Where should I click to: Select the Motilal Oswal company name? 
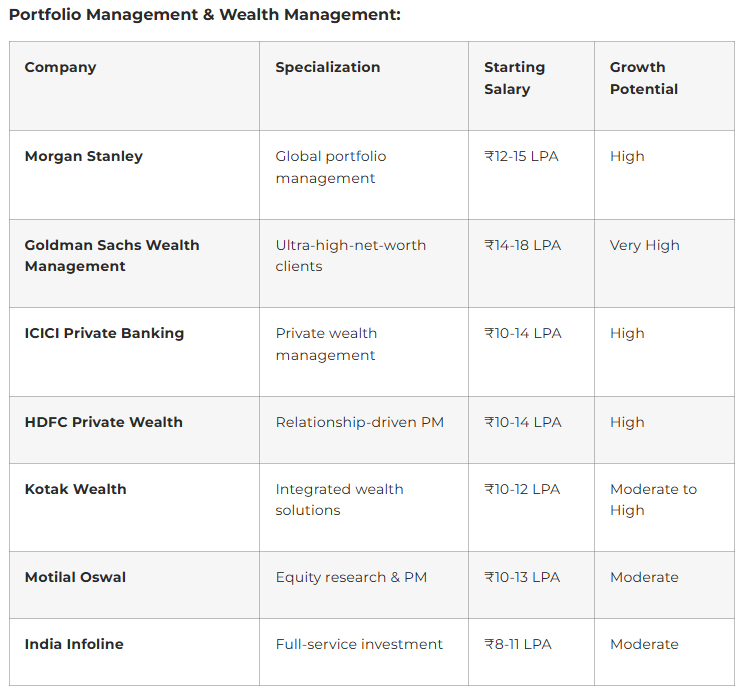[75, 577]
